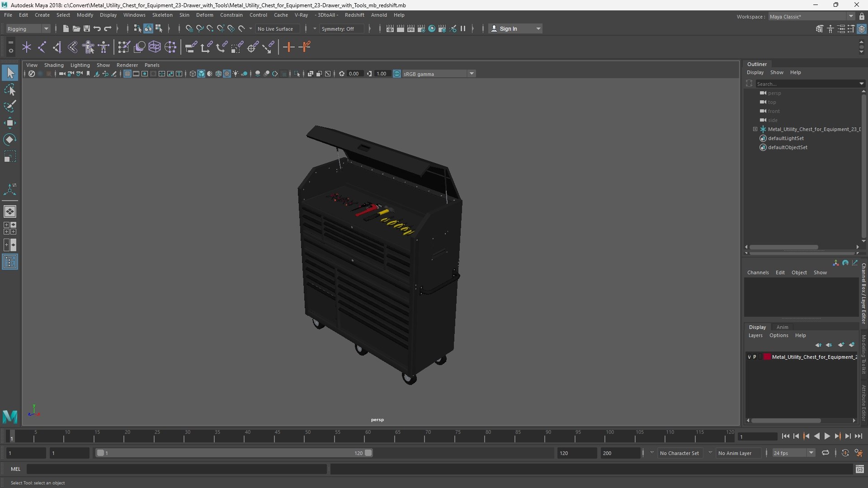Open a scene with folder icon

(x=76, y=28)
